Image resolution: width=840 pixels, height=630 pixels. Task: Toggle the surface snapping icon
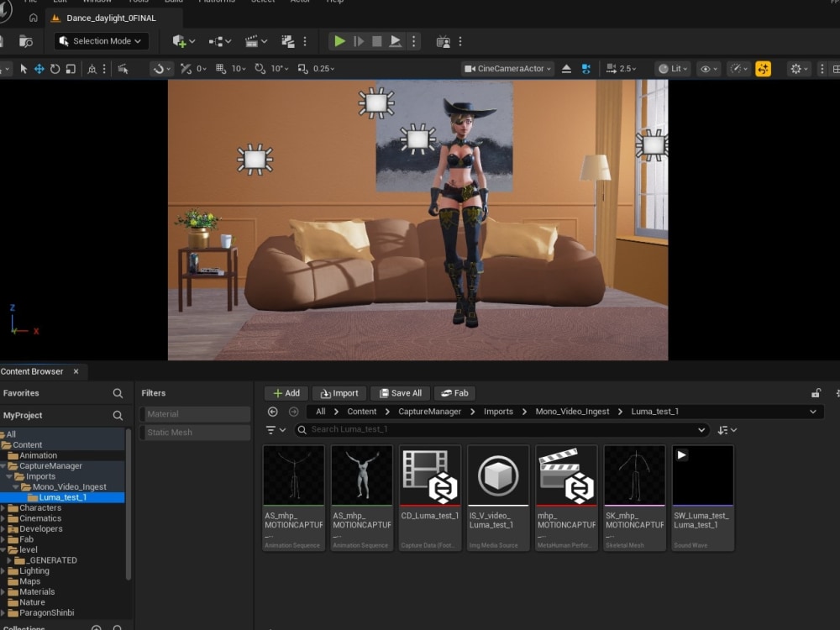123,69
